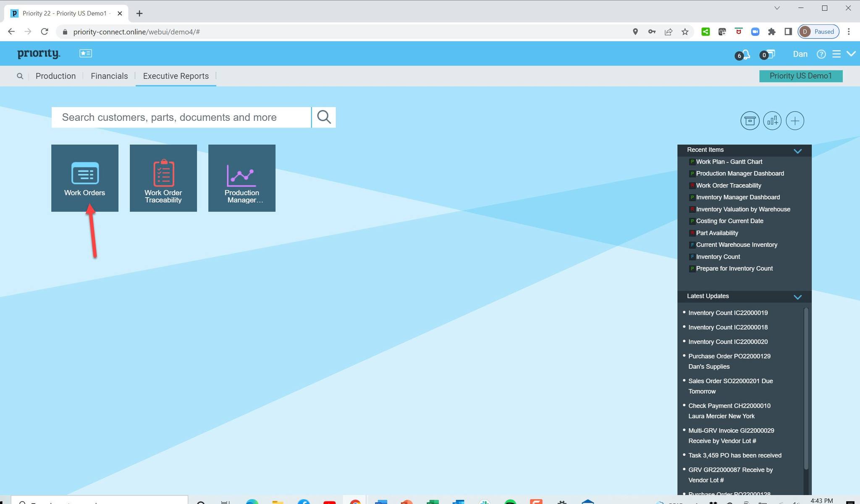This screenshot has width=860, height=504.
Task: Select the Executive Reports menu
Action: pos(176,76)
